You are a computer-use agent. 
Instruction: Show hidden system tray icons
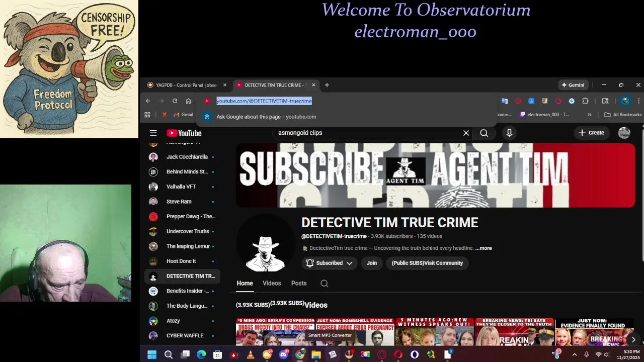tap(574, 355)
